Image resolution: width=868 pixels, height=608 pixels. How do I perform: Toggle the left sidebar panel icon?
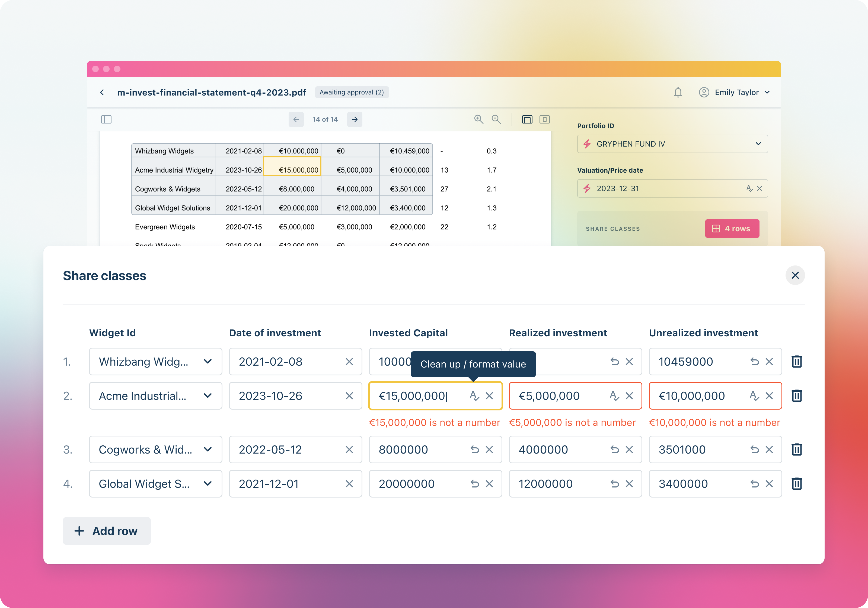click(106, 119)
